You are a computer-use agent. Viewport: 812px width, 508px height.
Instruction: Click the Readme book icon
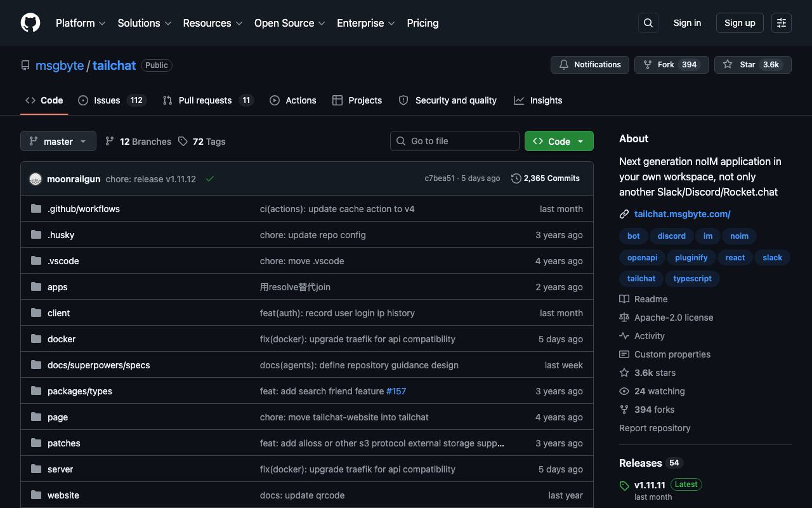(x=624, y=299)
